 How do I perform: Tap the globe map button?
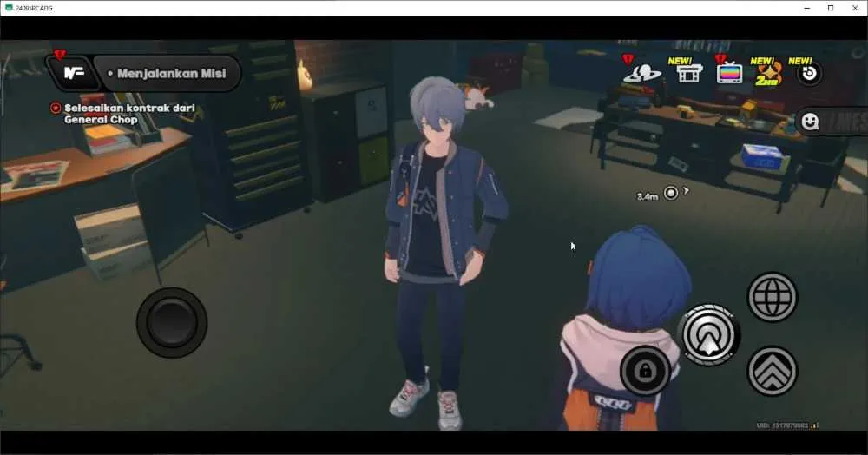773,297
